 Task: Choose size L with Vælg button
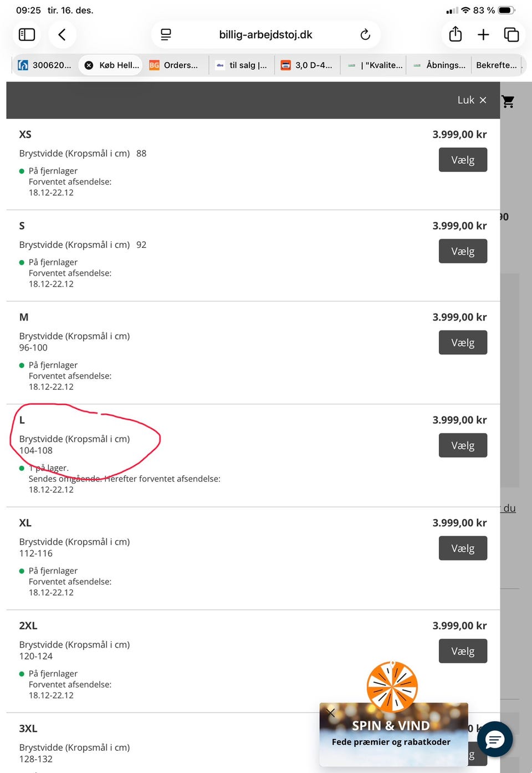coord(463,445)
